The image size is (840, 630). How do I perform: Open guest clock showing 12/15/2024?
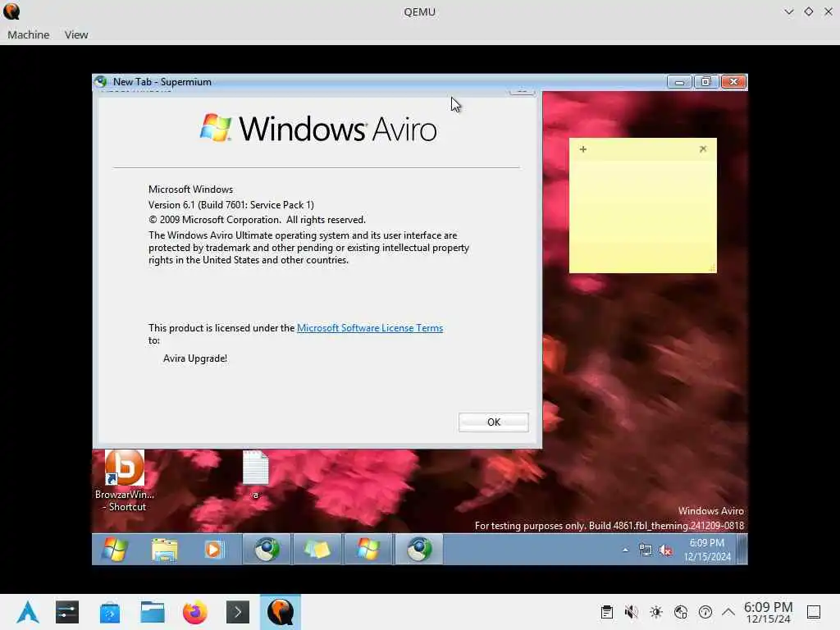tap(707, 550)
